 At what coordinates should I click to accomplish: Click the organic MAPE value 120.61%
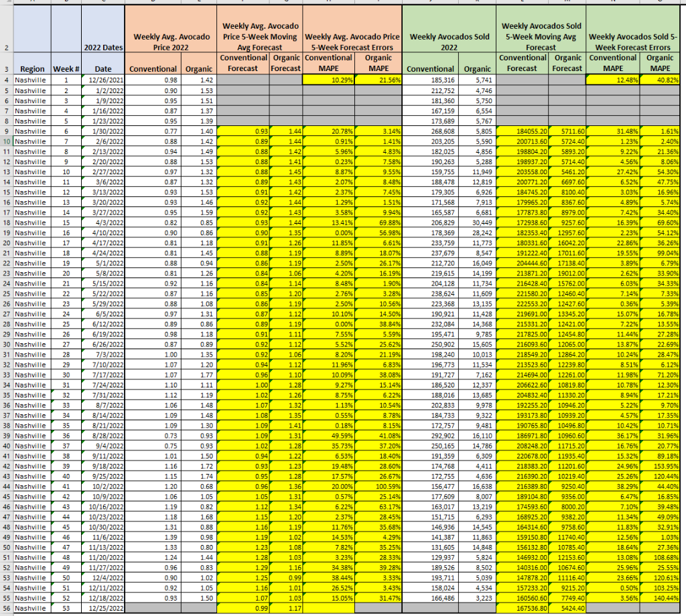[660, 578]
